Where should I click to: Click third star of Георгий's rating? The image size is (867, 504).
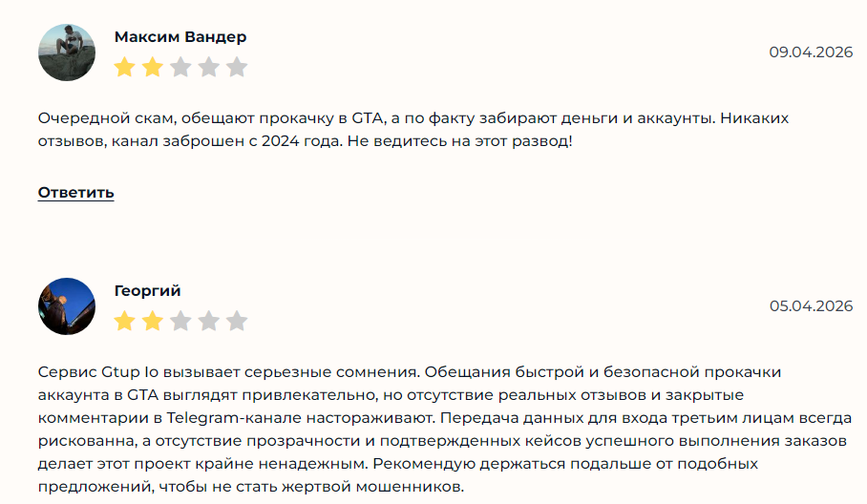(x=180, y=321)
